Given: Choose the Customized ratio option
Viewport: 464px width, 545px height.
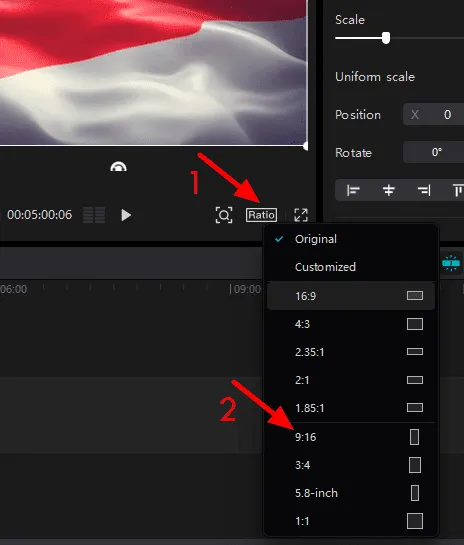Looking at the screenshot, I should click(351, 267).
